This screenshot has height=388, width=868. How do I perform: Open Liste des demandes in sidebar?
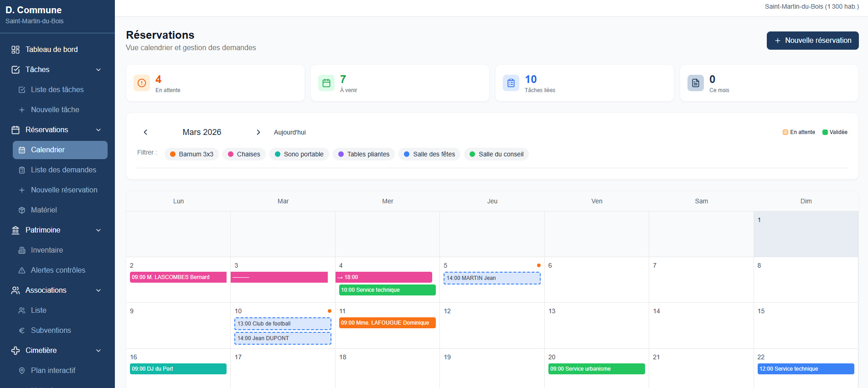63,170
